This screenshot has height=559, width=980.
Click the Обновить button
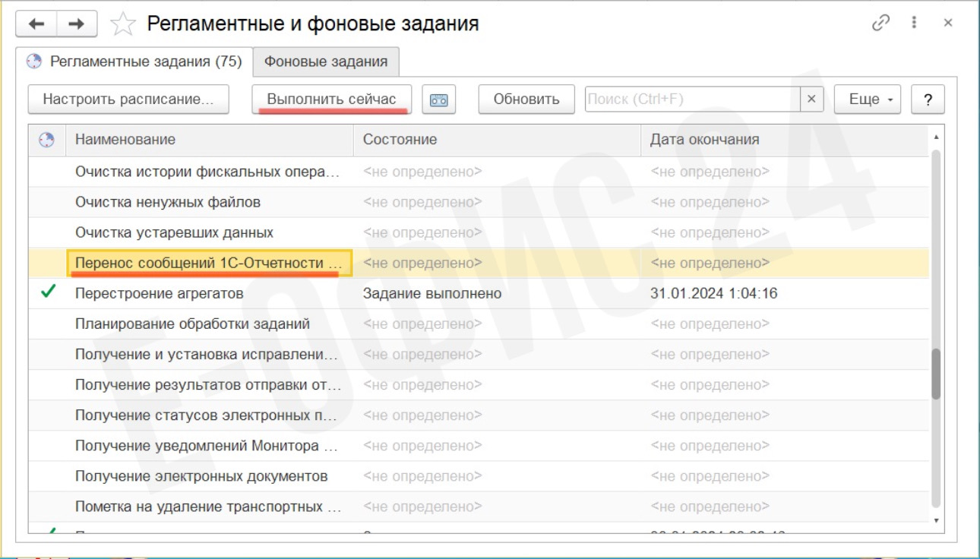coord(526,99)
